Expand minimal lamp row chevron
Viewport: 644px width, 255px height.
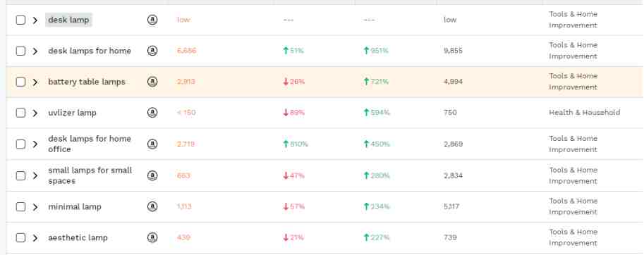(x=35, y=206)
